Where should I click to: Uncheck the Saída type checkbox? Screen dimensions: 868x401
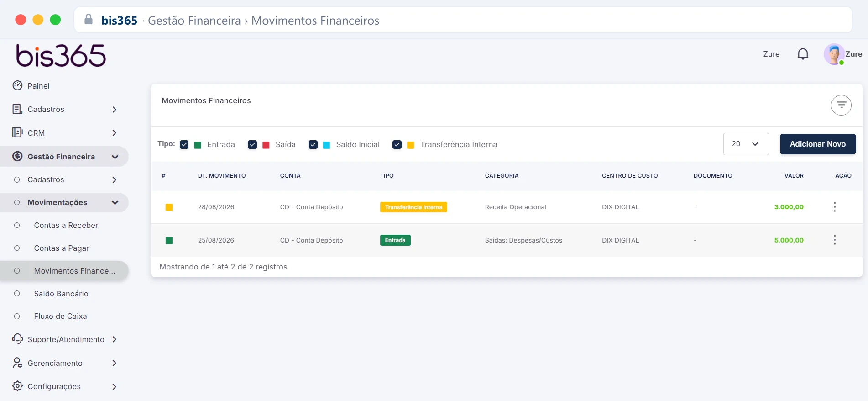pyautogui.click(x=252, y=144)
